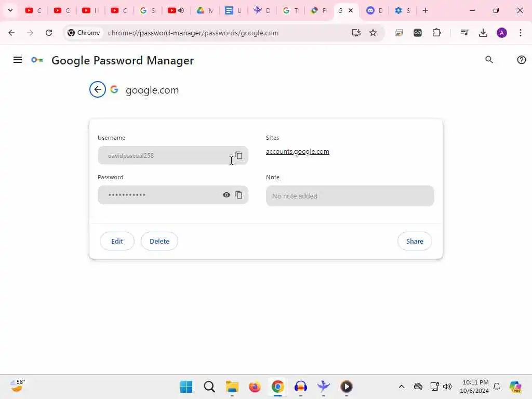Open File Explorer from the taskbar
Screen dimensions: 532x399
pyautogui.click(x=232, y=387)
